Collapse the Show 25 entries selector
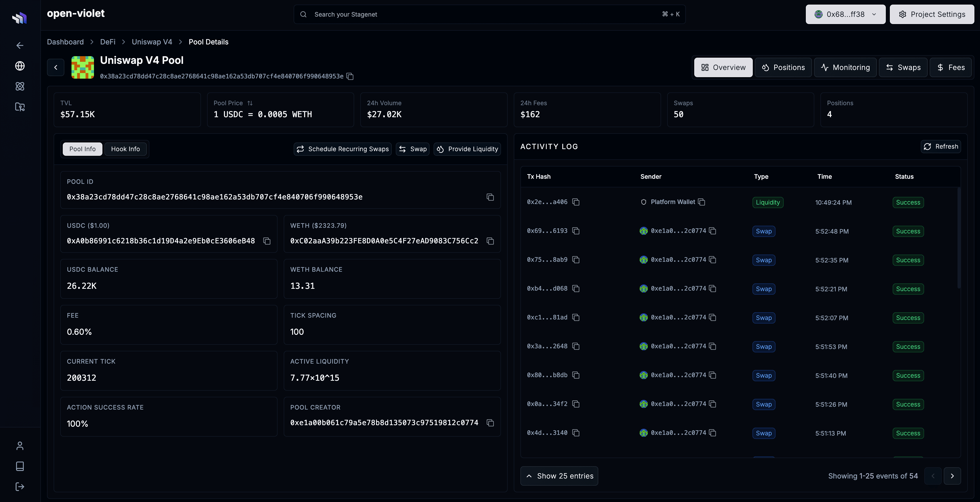Image resolution: width=980 pixels, height=502 pixels. [x=559, y=476]
